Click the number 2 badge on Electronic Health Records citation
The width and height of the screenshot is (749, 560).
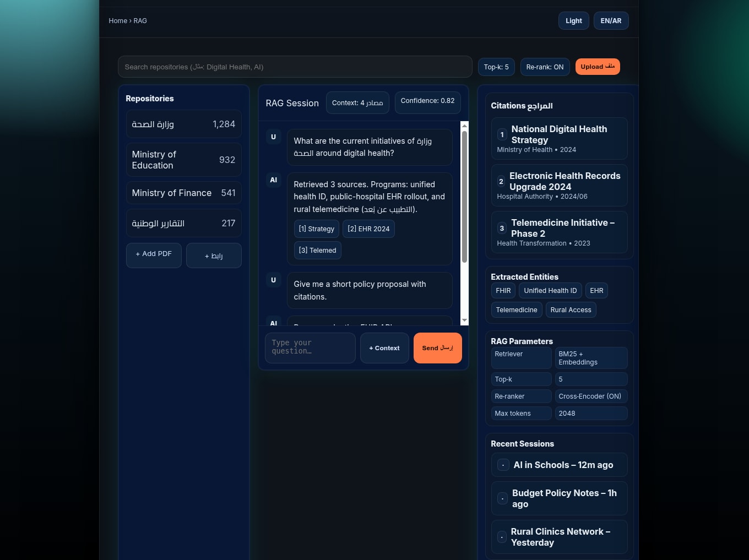coord(501,182)
